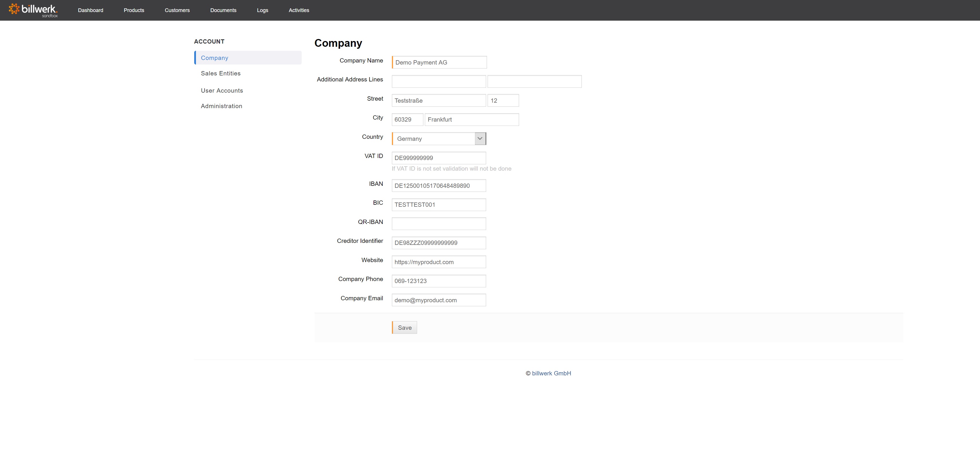This screenshot has height=470, width=980.
Task: Click the Company Email label
Action: point(362,298)
